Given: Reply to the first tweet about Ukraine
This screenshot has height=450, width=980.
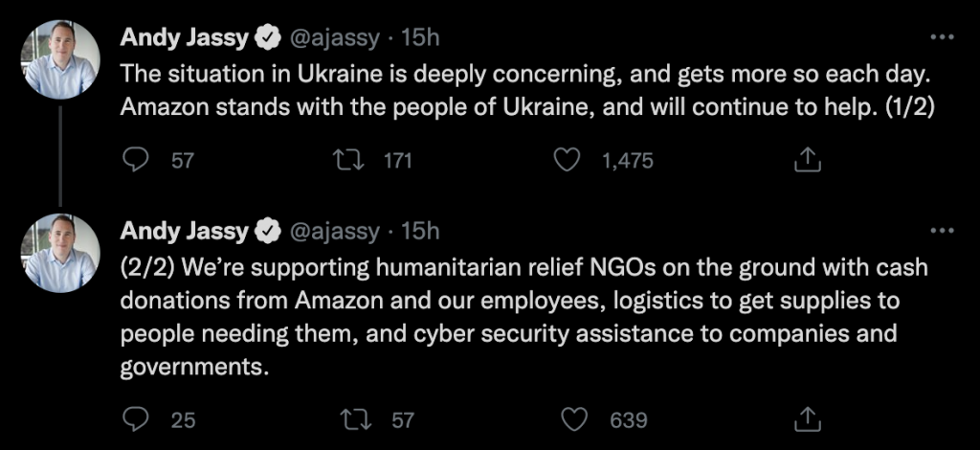Looking at the screenshot, I should (x=134, y=161).
